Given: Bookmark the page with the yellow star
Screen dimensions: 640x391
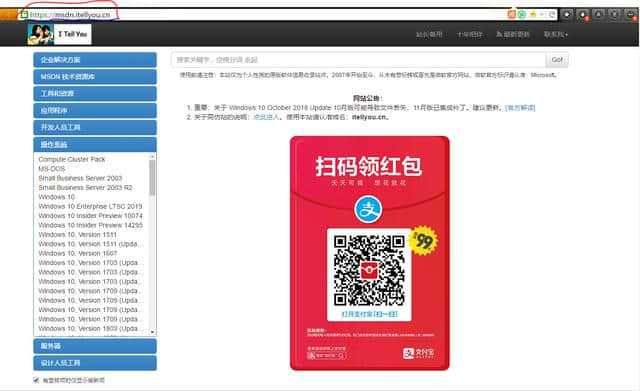Looking at the screenshot, I should point(533,14).
